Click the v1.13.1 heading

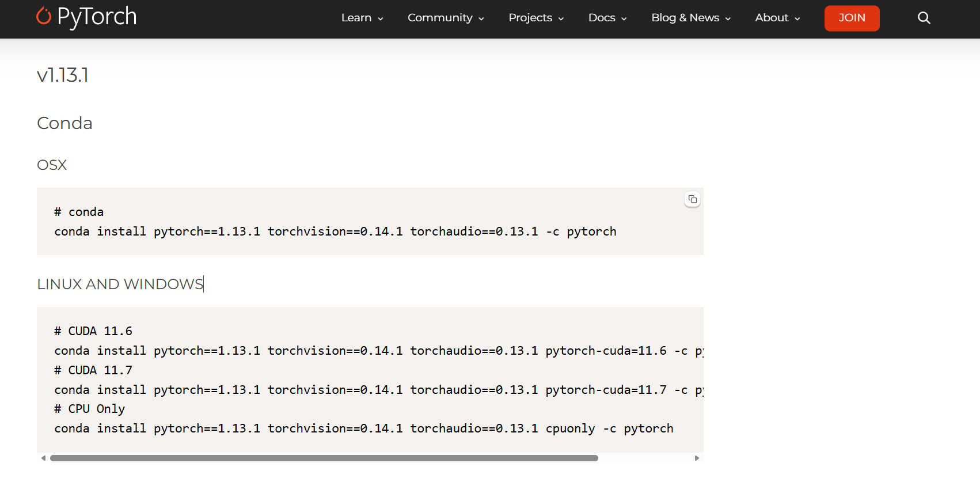click(x=63, y=75)
